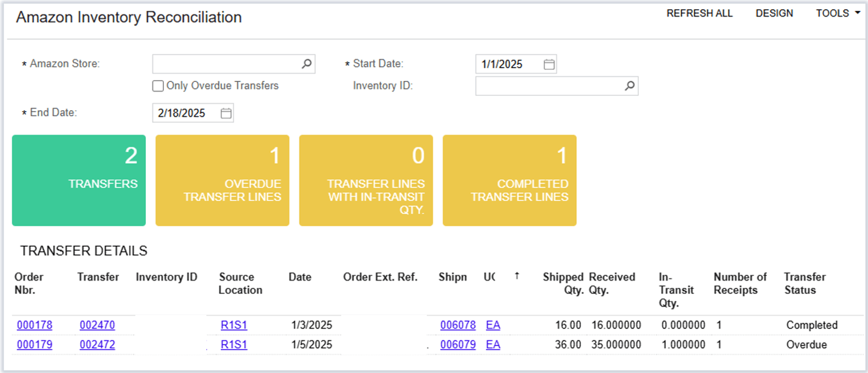Click the Transfer Status column header

(x=805, y=284)
